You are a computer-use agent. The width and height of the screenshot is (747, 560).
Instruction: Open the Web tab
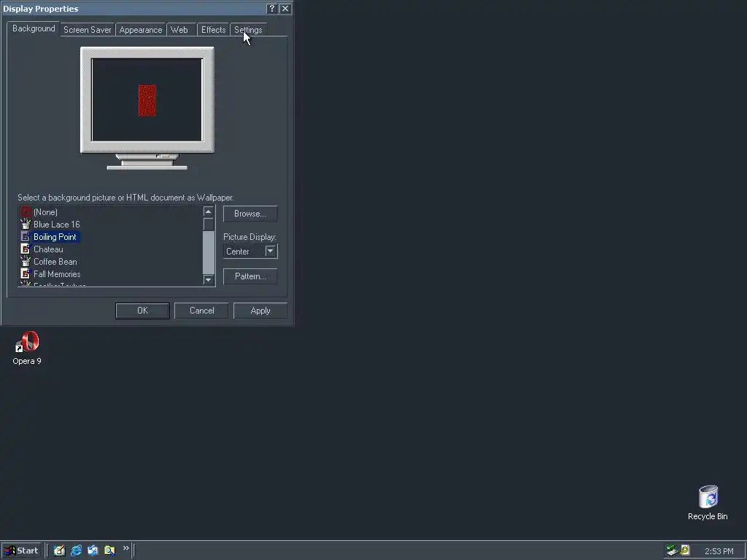pos(179,29)
